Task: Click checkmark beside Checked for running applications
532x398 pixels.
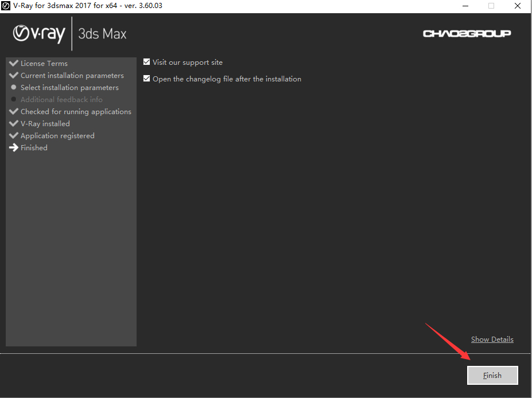Action: pos(14,111)
